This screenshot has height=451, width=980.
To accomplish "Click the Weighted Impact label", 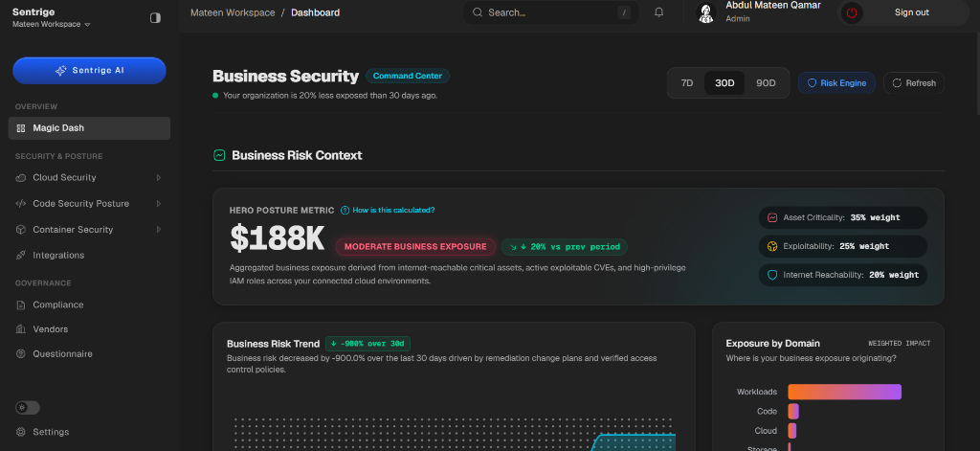I will [x=900, y=344].
